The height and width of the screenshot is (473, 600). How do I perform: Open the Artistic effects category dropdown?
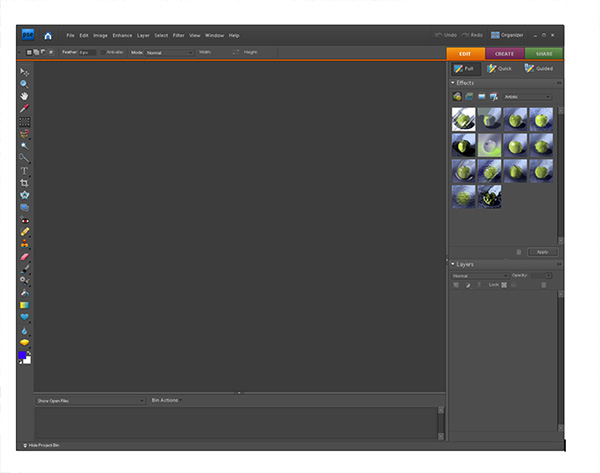point(527,97)
